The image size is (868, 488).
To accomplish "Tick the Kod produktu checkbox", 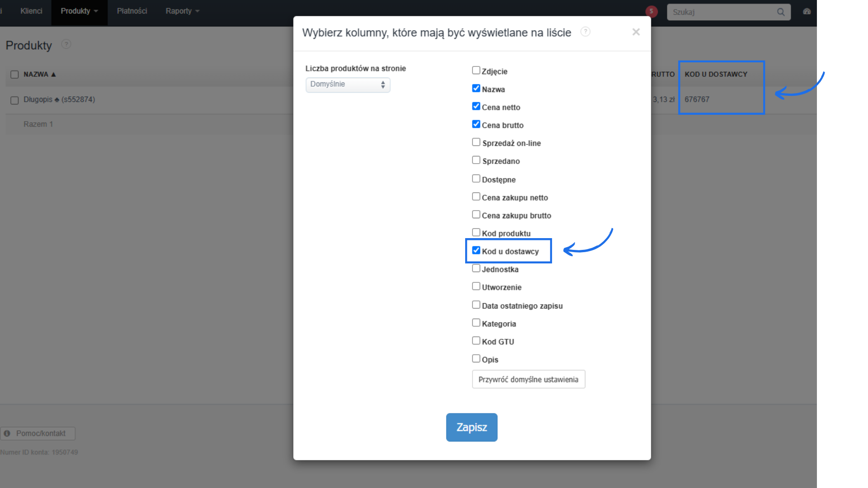I will tap(476, 233).
